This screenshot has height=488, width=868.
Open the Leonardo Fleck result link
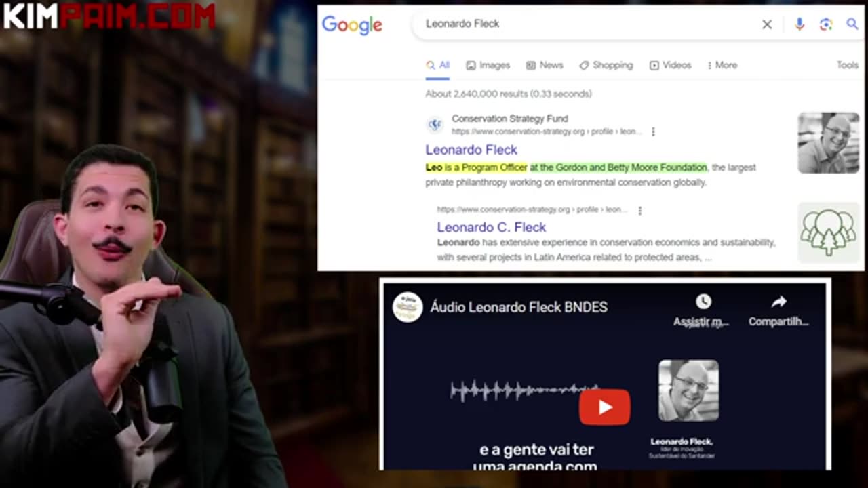(471, 150)
